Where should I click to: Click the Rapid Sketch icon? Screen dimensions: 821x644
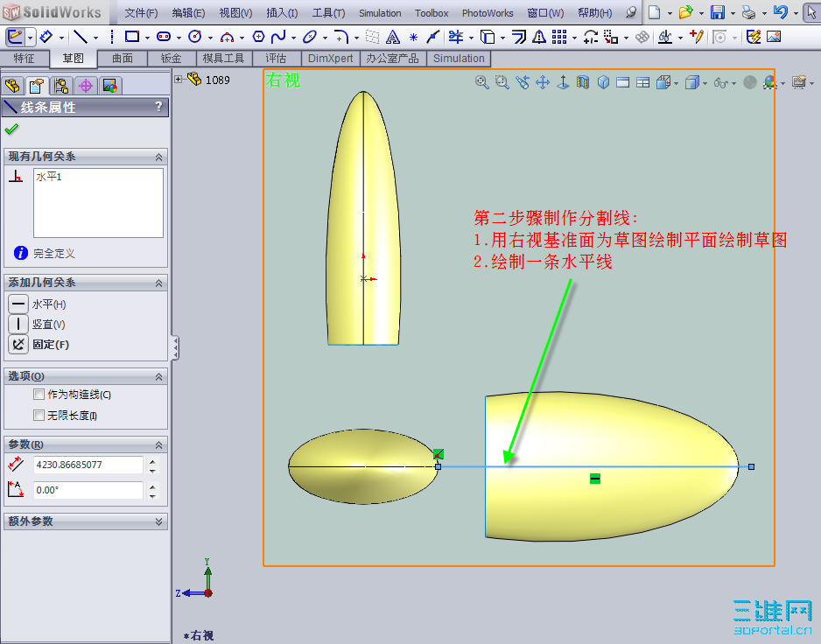753,37
